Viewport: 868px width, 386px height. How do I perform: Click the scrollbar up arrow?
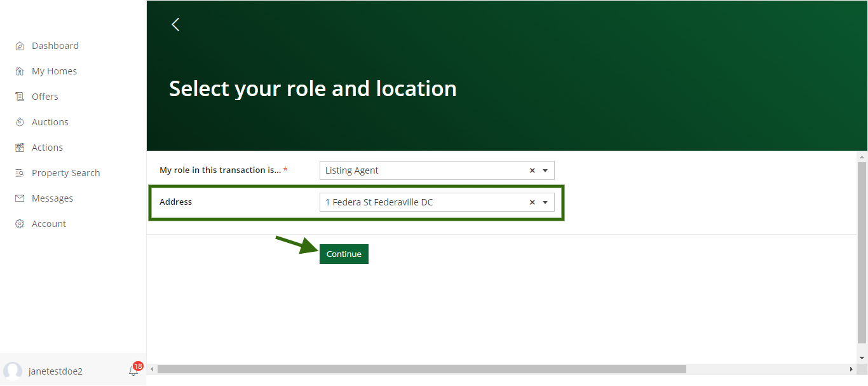[862, 156]
